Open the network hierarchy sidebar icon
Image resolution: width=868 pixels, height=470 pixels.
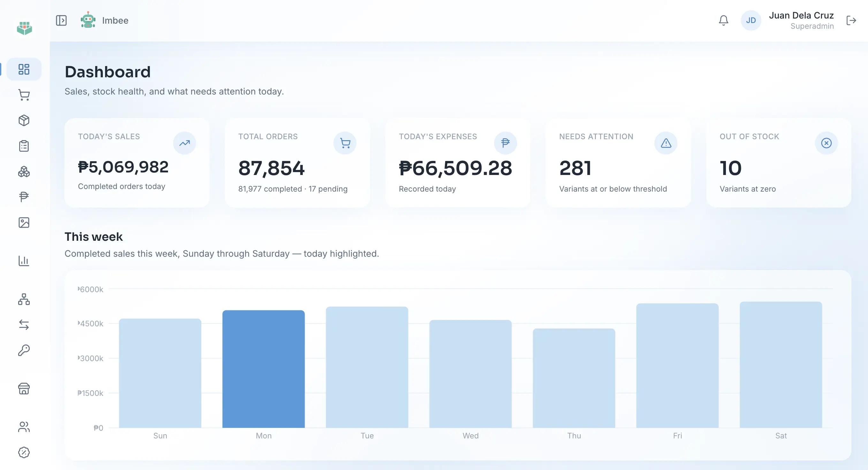[24, 299]
